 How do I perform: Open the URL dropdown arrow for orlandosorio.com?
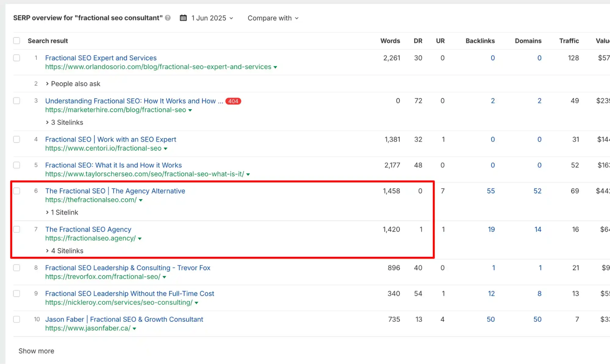(275, 67)
